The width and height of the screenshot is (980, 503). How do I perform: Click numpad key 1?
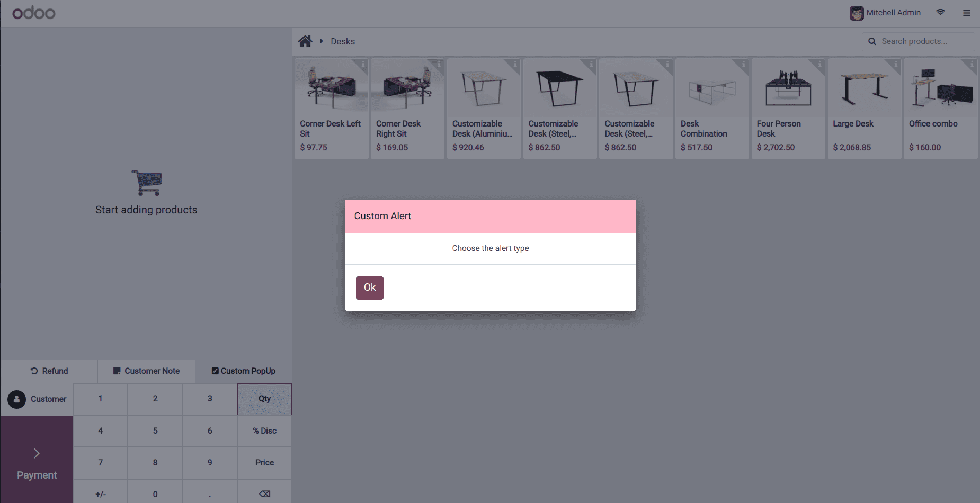click(100, 399)
